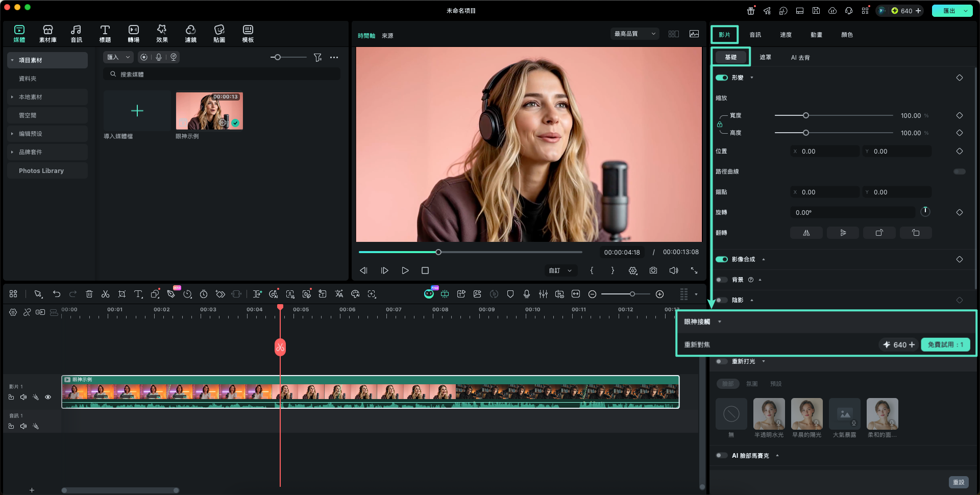Click the text tool in timeline toolbar
Screen dimensions: 980x495
138,294
